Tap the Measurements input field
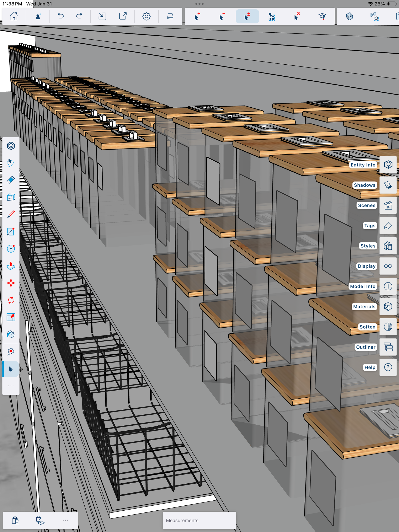This screenshot has width=399, height=532. coord(199,520)
